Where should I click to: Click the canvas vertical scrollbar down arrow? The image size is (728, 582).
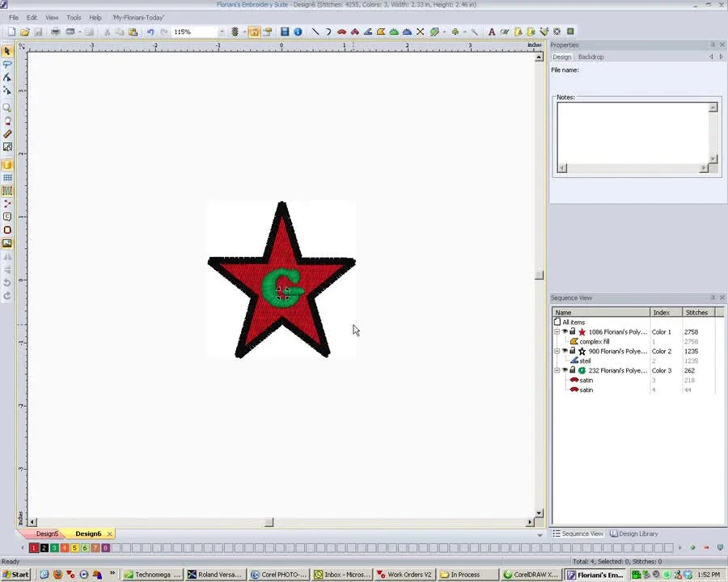click(539, 512)
